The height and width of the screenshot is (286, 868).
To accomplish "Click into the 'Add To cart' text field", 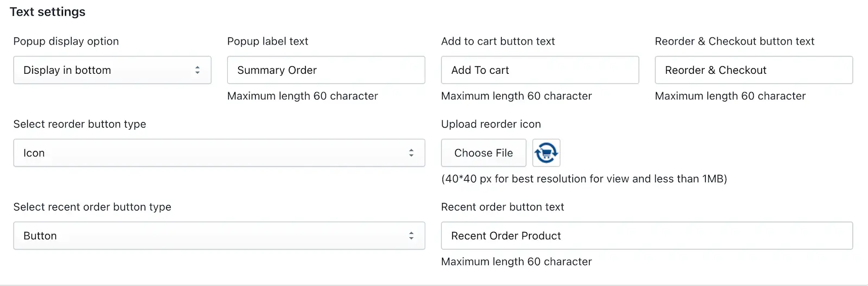I will click(540, 70).
